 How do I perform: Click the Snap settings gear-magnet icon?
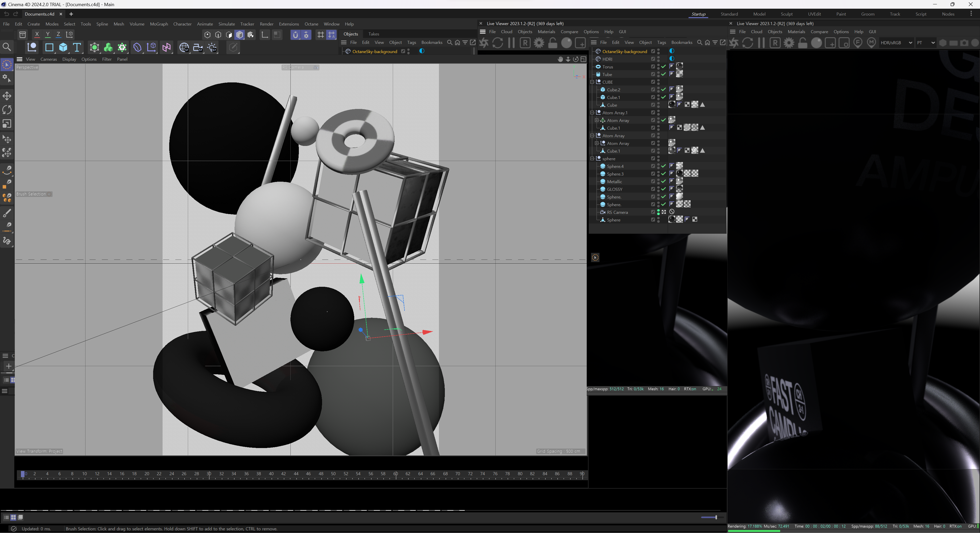click(306, 35)
